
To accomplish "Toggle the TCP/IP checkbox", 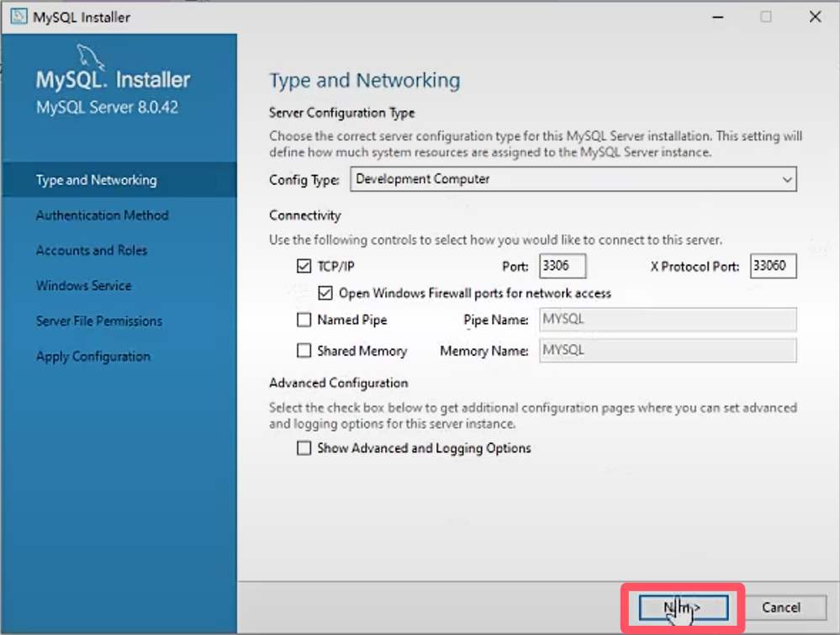I will 304,266.
